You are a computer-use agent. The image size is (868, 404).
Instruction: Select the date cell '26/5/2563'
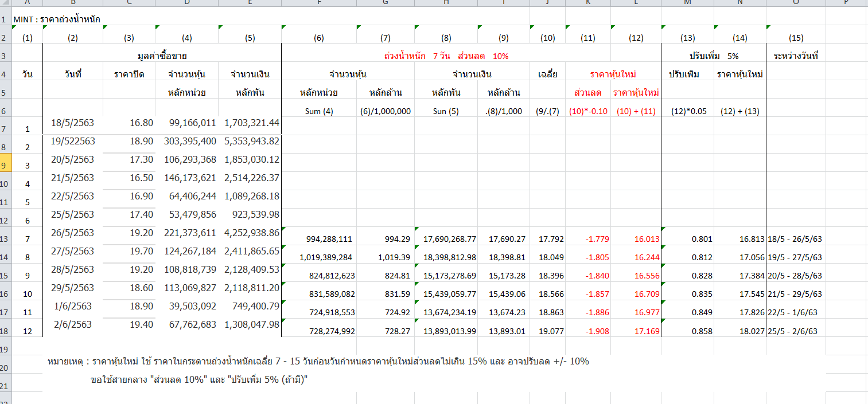click(x=73, y=233)
